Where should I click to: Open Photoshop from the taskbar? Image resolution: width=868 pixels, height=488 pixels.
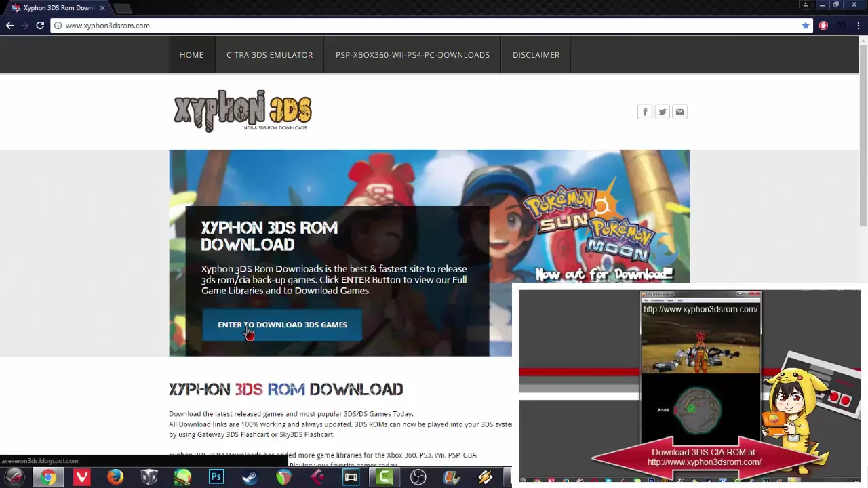coord(216,477)
